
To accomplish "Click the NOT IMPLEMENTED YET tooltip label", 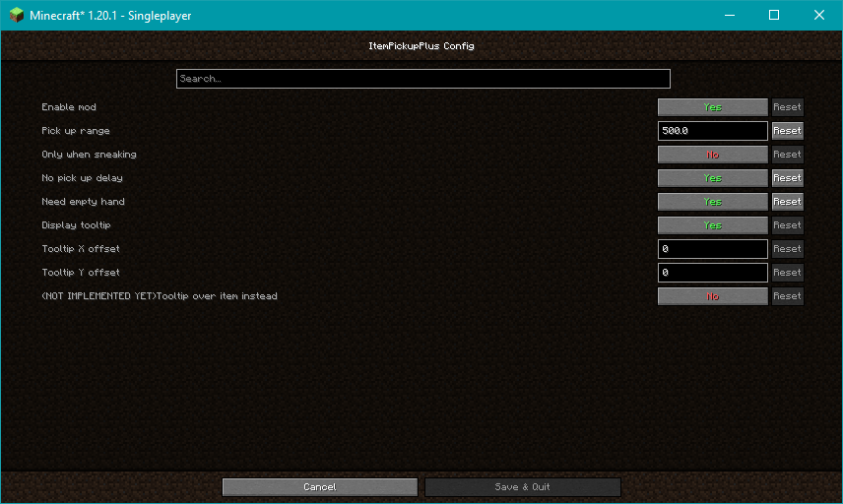I will [x=160, y=296].
